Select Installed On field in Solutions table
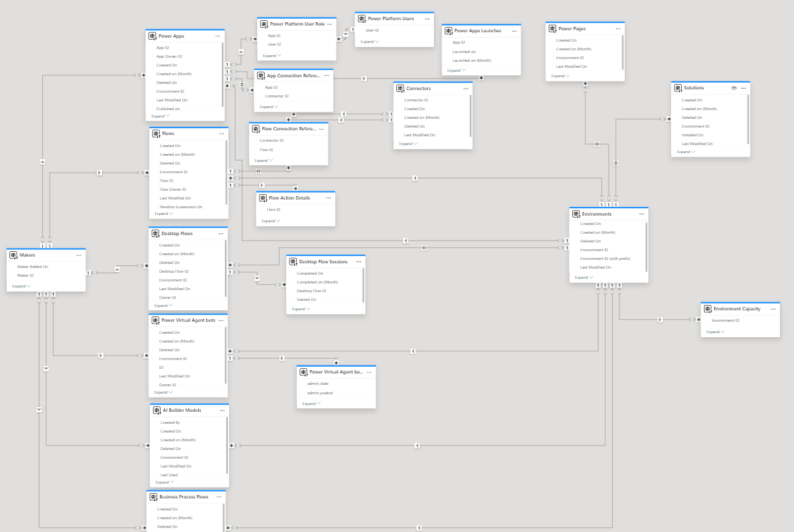 (692, 135)
